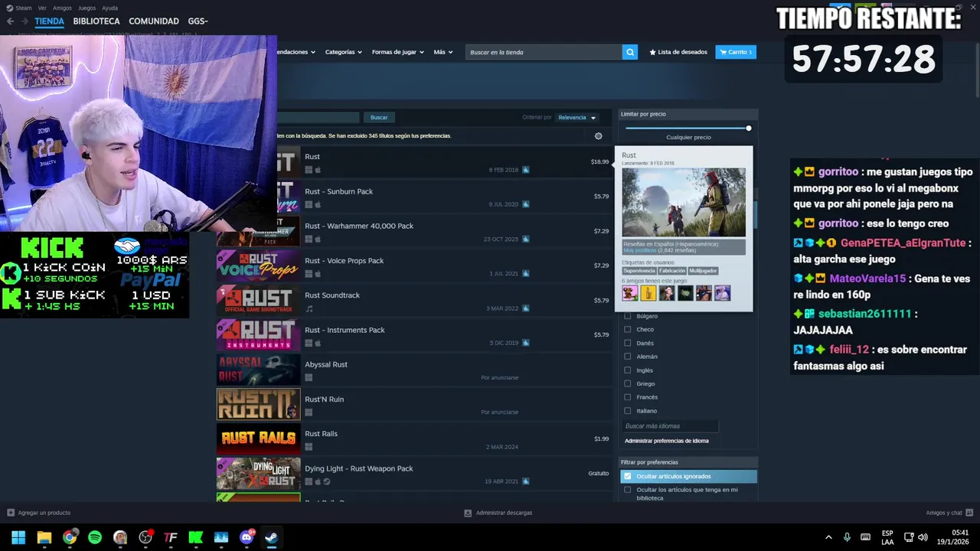This screenshot has width=980, height=551.
Task: Check the Checo language checkbox
Action: pos(628,329)
